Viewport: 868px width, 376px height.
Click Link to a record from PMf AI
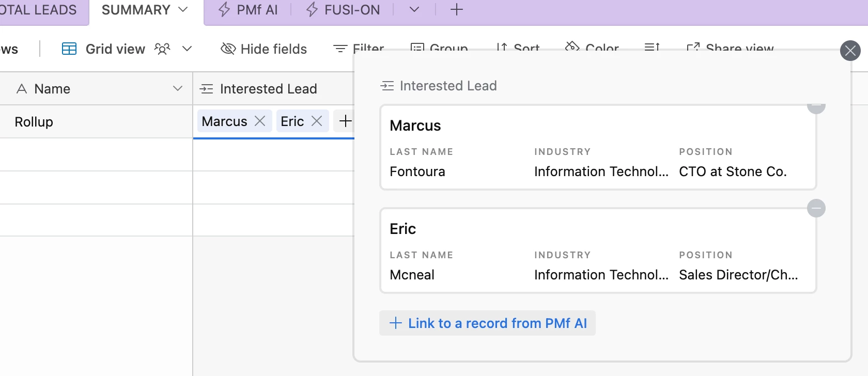[487, 323]
